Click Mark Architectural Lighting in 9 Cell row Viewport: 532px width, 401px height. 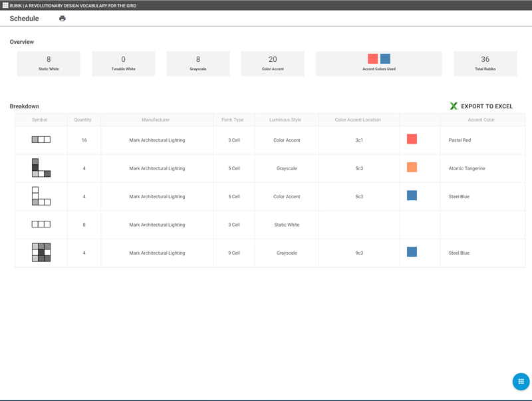157,253
